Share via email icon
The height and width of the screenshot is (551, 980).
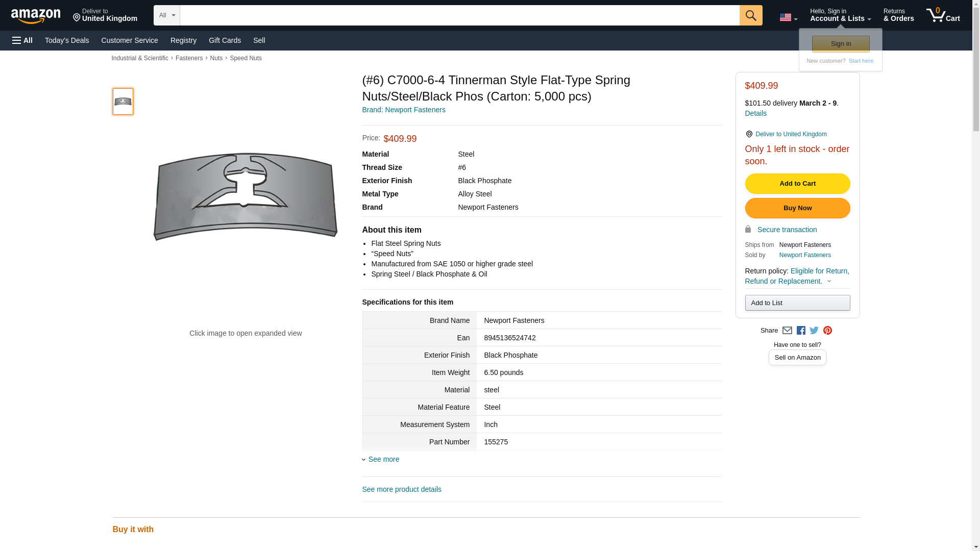pos(787,331)
